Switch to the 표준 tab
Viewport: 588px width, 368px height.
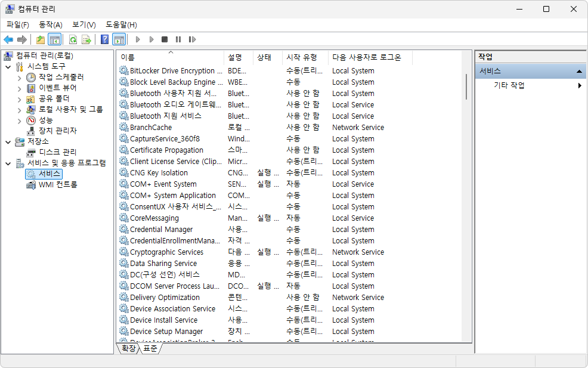[150, 348]
